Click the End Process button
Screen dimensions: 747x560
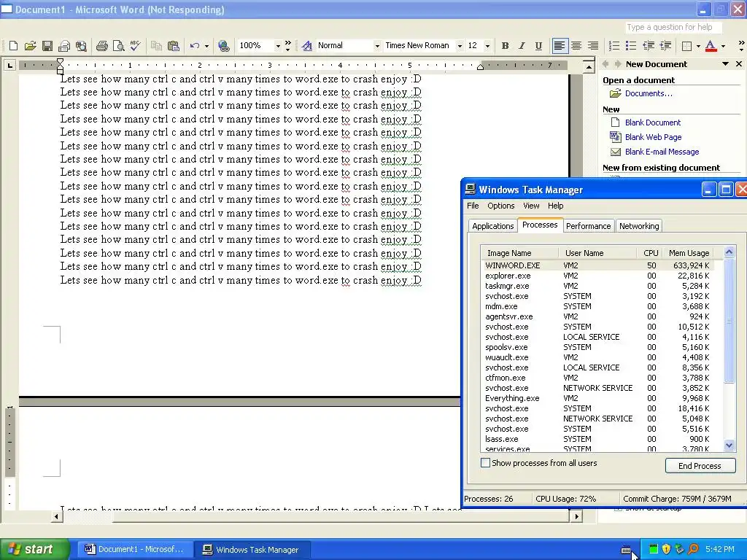700,466
